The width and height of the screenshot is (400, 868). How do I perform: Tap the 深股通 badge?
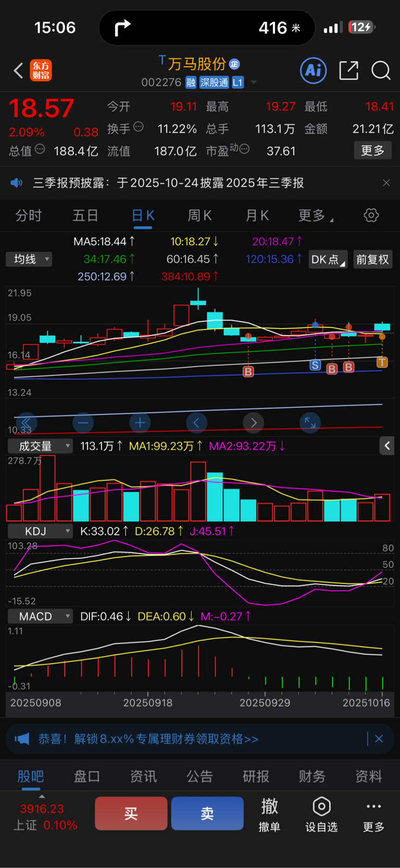214,82
